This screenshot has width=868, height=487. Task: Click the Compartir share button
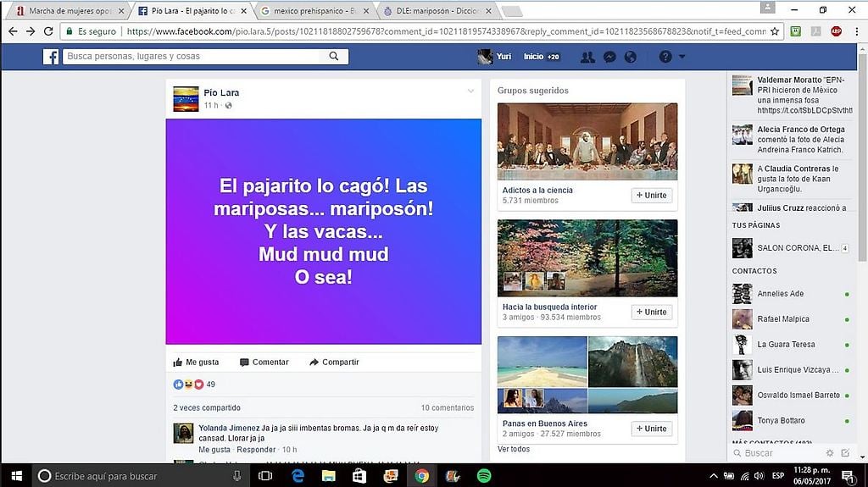pos(334,362)
